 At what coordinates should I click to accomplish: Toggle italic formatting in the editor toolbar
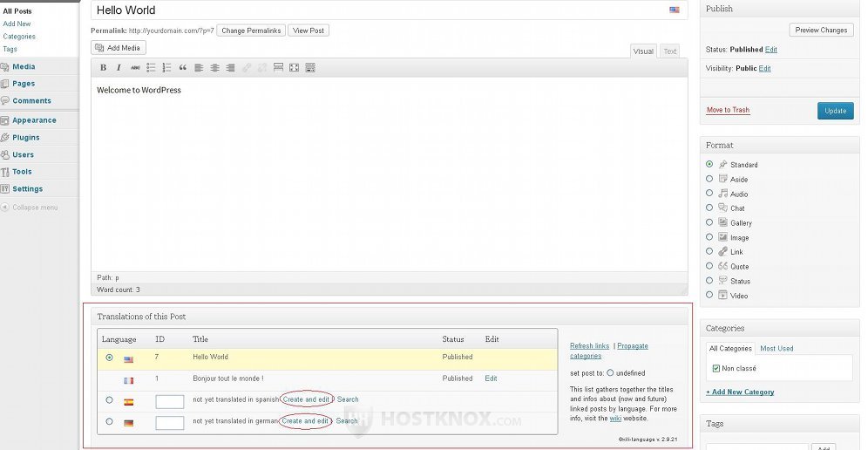tap(119, 68)
